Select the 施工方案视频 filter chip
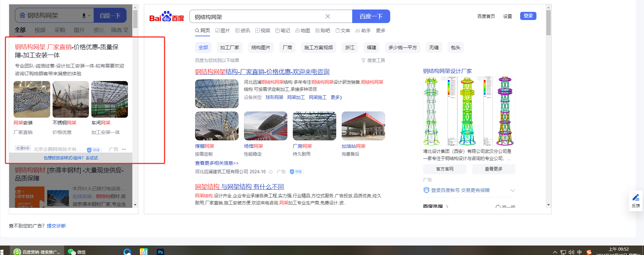Image resolution: width=644 pixels, height=255 pixels. (319, 47)
